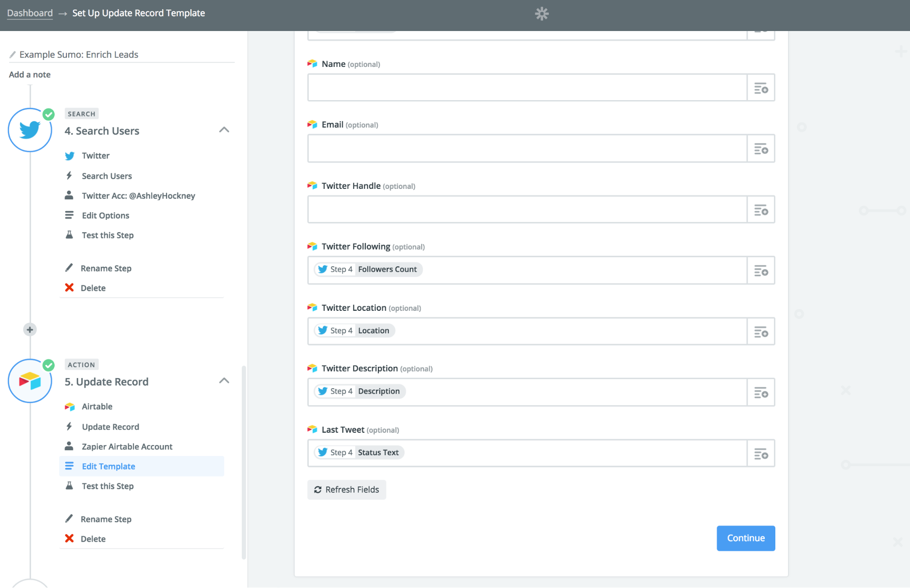The width and height of the screenshot is (910, 588).
Task: Select the Followers Count token pill
Action: point(368,269)
